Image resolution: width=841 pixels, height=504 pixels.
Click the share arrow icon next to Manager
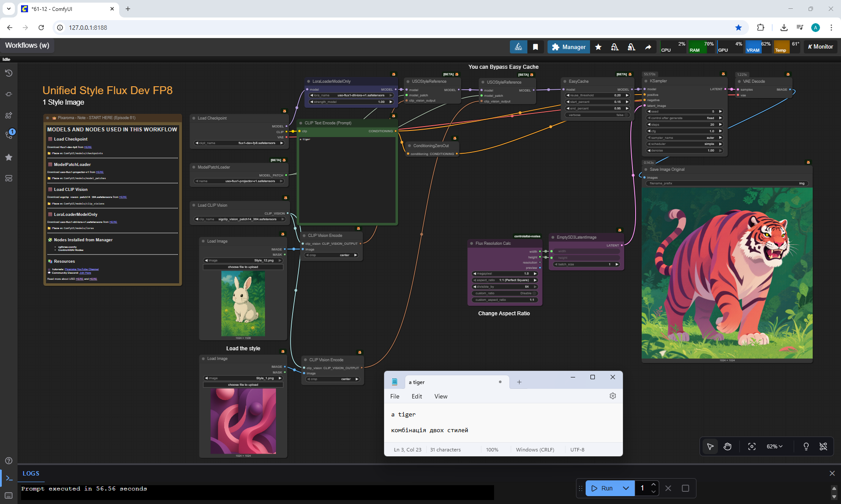pos(648,47)
